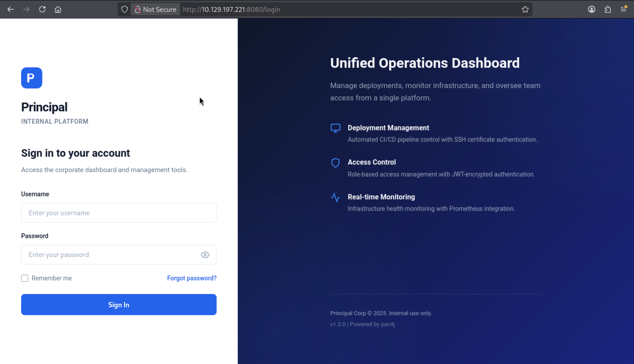Open the Forgot password link
The height and width of the screenshot is (364, 634).
(x=192, y=278)
